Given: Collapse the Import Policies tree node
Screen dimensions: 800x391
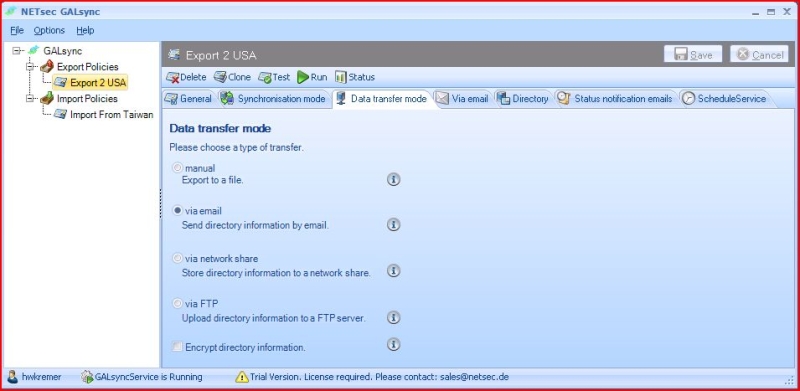Looking at the screenshot, I should point(30,98).
